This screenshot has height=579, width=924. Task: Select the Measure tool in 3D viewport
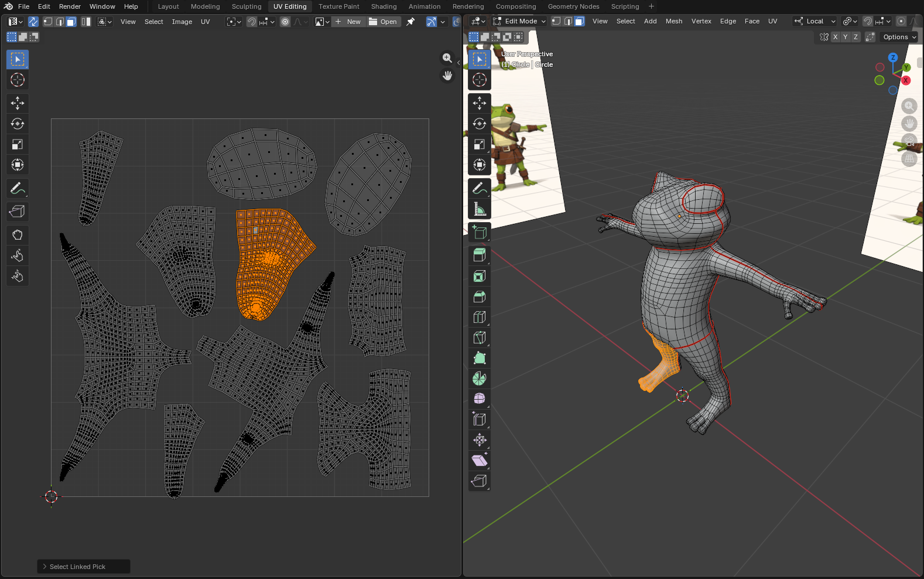[x=479, y=209]
